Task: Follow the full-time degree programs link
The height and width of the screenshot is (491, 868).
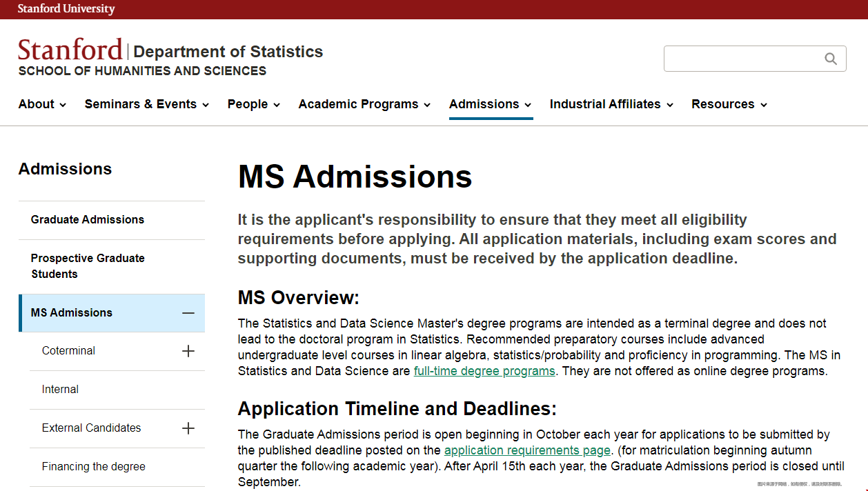Action: (484, 371)
